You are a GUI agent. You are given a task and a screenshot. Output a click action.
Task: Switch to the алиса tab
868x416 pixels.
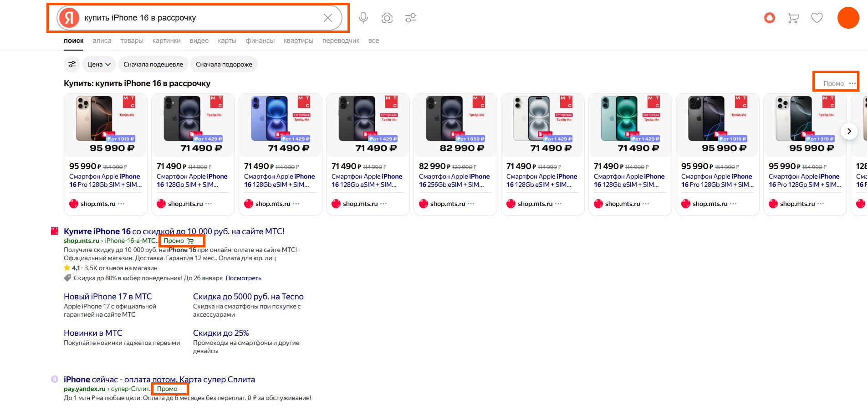(102, 41)
